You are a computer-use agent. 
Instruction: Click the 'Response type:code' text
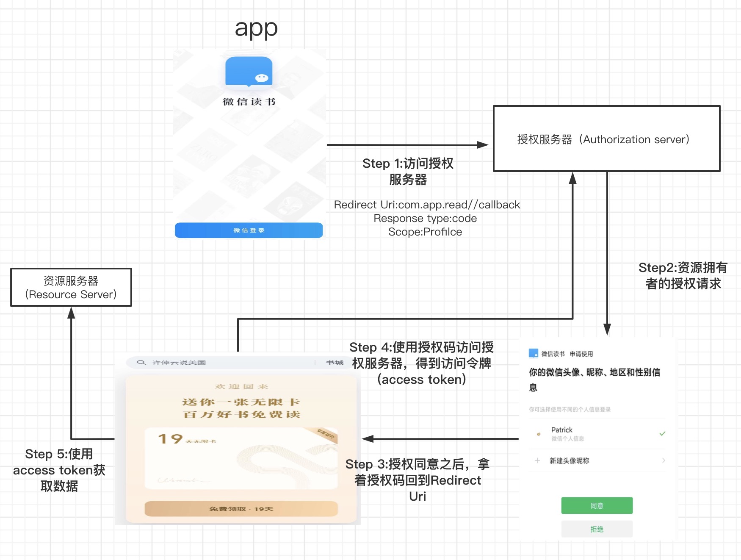[x=425, y=218]
